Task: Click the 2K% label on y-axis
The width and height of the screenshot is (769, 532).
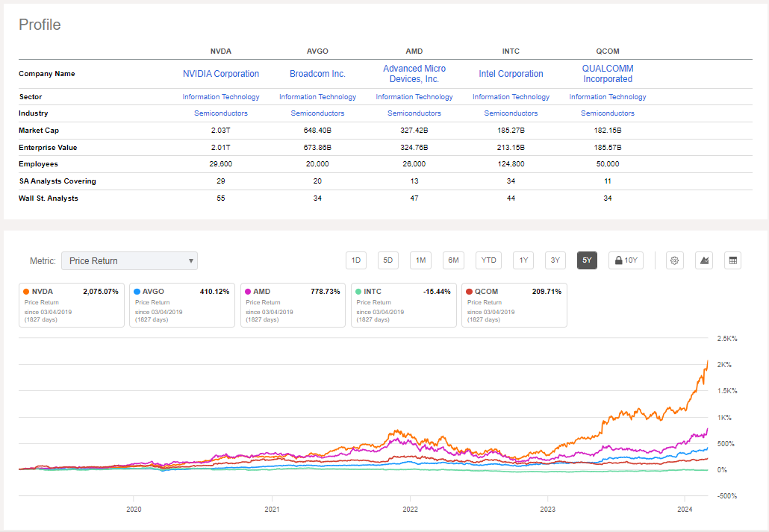Action: pos(724,365)
